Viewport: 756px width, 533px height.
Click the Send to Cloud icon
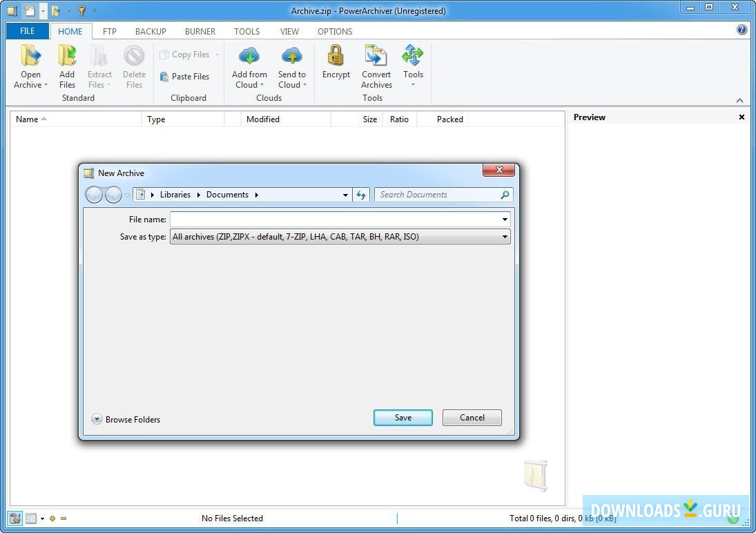pyautogui.click(x=291, y=56)
